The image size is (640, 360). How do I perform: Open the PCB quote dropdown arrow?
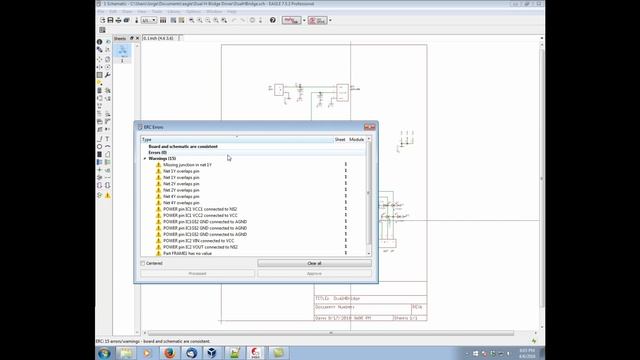(330, 20)
